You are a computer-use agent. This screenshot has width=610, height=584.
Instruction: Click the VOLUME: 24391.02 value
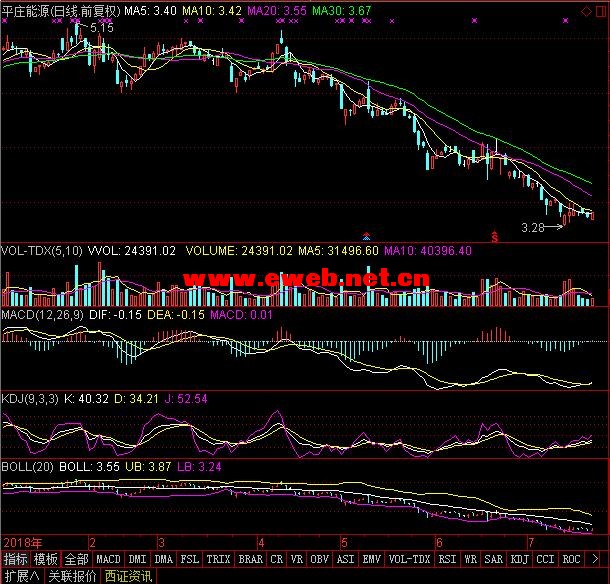239,251
